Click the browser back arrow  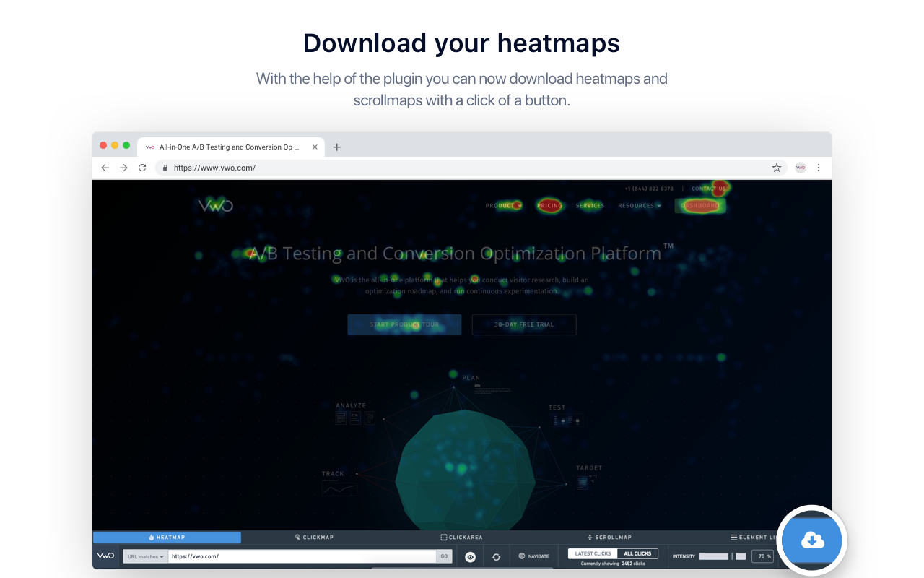point(105,168)
